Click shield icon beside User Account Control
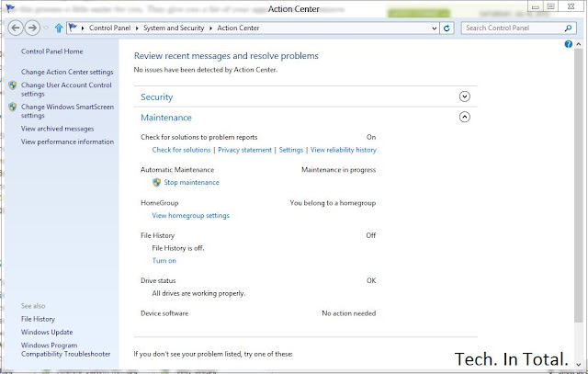This screenshot has width=588, height=374. click(x=13, y=85)
